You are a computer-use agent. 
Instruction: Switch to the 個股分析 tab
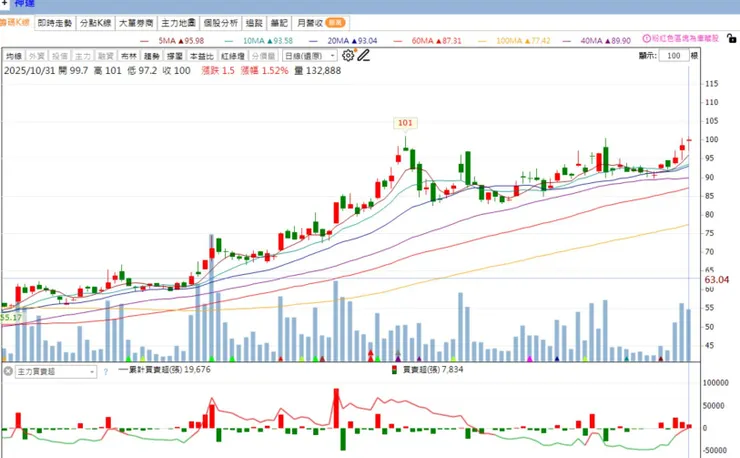221,23
